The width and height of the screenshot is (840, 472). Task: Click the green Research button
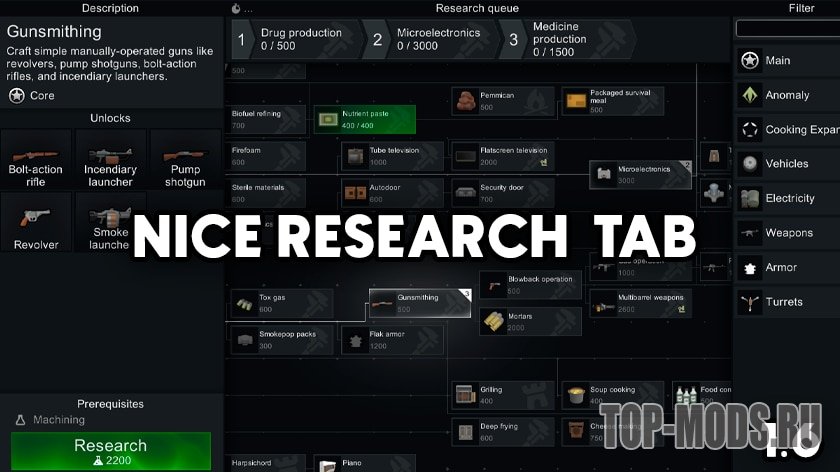(111, 451)
